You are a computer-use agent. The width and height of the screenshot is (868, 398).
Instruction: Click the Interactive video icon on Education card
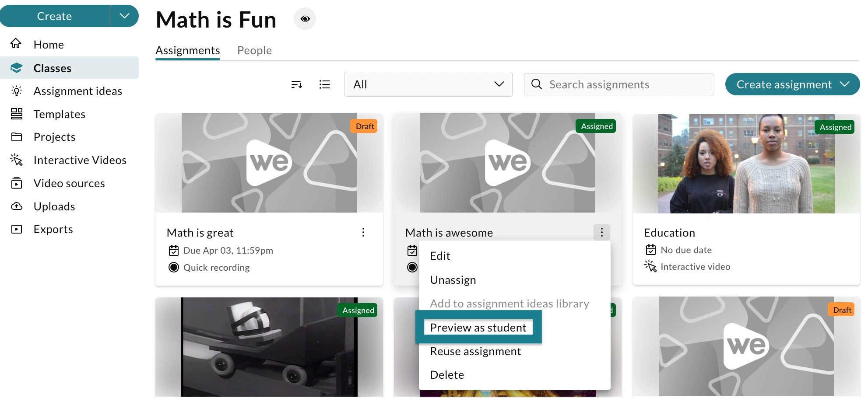650,266
